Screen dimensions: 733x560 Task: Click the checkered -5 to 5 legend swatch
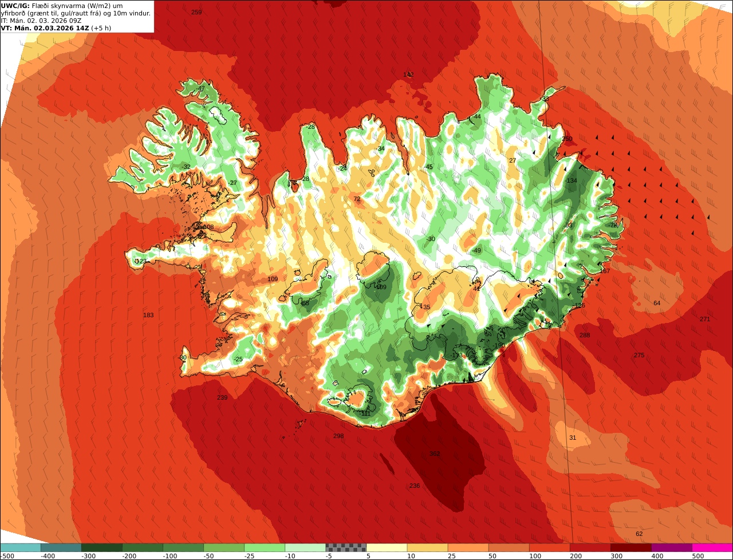pos(346,547)
